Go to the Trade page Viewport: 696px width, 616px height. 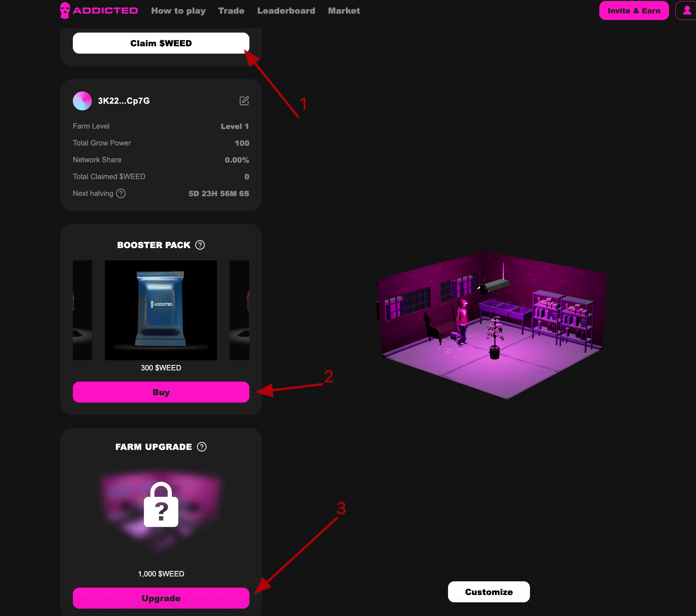(231, 11)
